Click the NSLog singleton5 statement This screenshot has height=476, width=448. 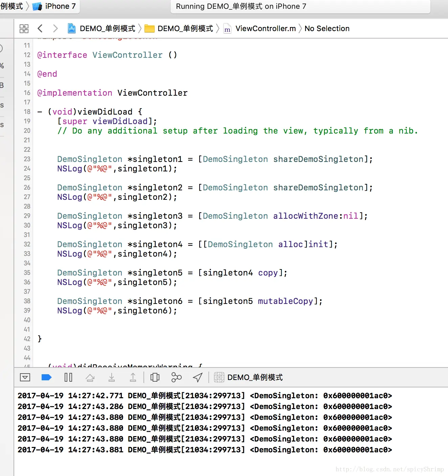tap(117, 282)
